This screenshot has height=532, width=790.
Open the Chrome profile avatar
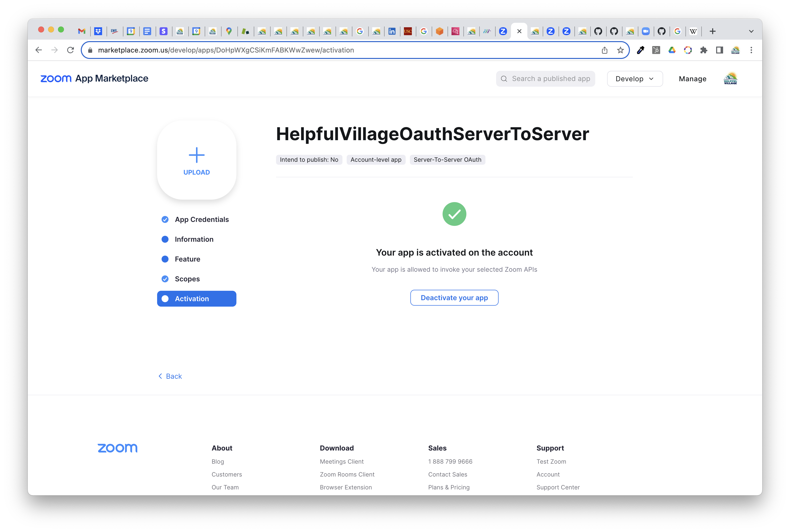click(x=735, y=50)
